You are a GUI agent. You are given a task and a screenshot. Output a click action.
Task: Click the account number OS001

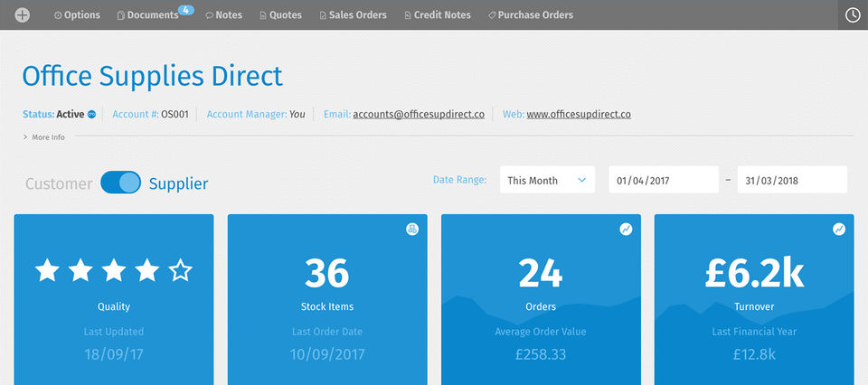point(175,115)
